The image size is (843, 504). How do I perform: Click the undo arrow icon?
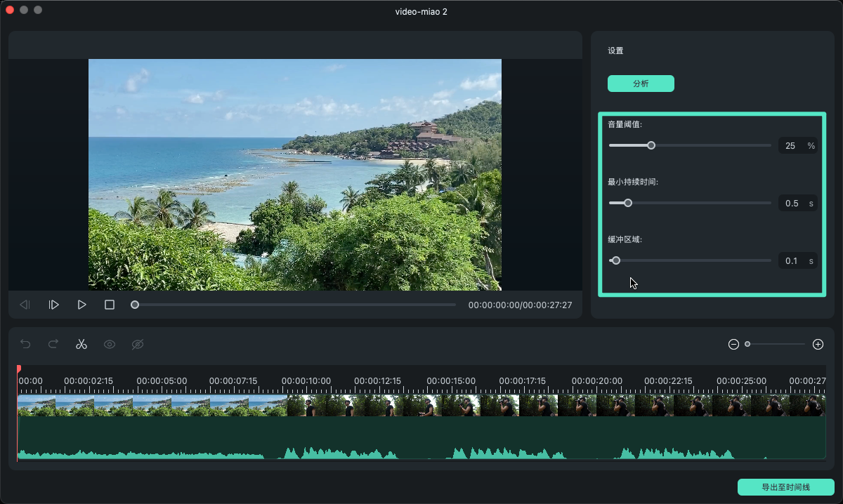[25, 344]
